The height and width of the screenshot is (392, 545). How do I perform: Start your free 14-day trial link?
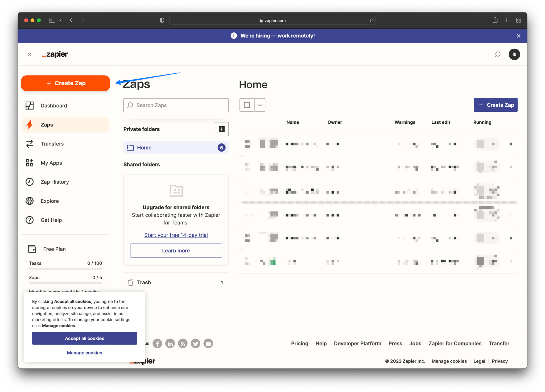(x=176, y=235)
